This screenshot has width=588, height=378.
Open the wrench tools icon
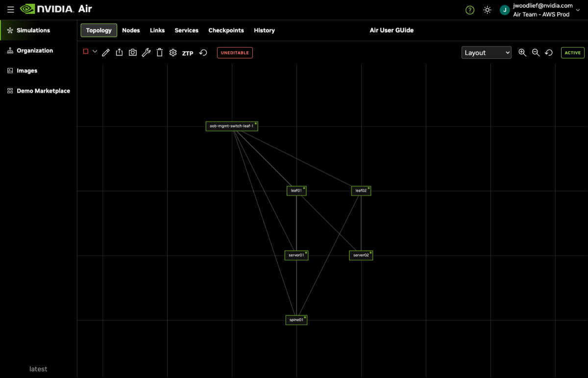[146, 52]
